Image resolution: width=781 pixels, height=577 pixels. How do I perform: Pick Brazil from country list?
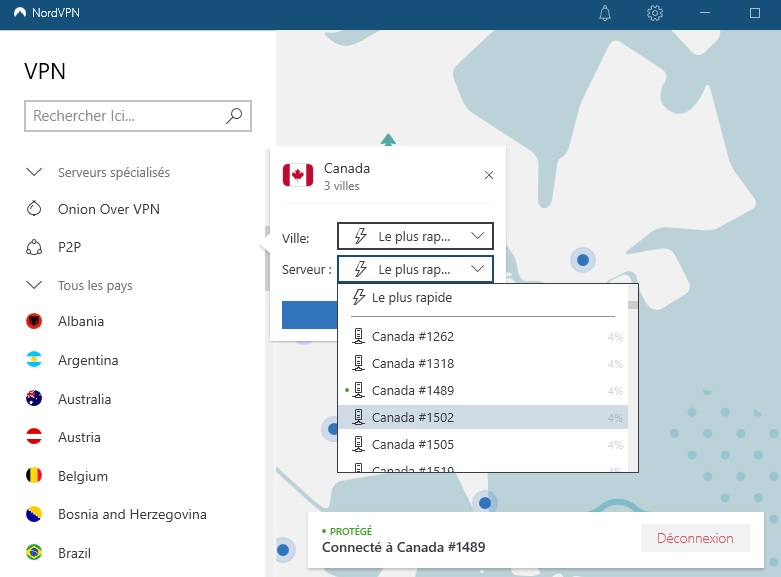tap(74, 553)
